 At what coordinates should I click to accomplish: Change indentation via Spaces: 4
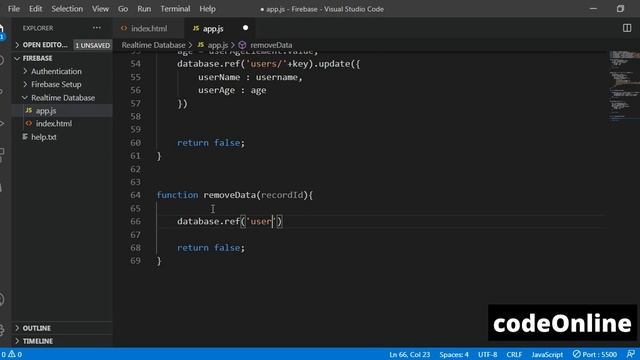coord(454,354)
